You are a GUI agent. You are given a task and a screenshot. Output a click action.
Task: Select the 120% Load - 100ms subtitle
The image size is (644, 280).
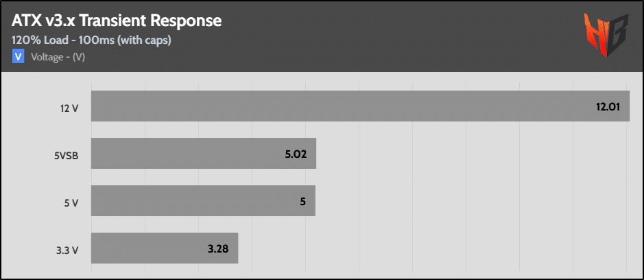(91, 40)
